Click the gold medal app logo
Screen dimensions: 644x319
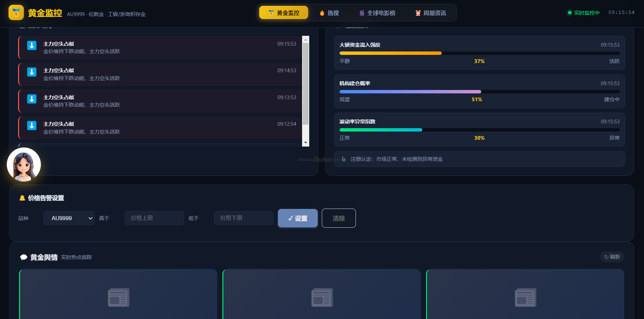click(16, 13)
